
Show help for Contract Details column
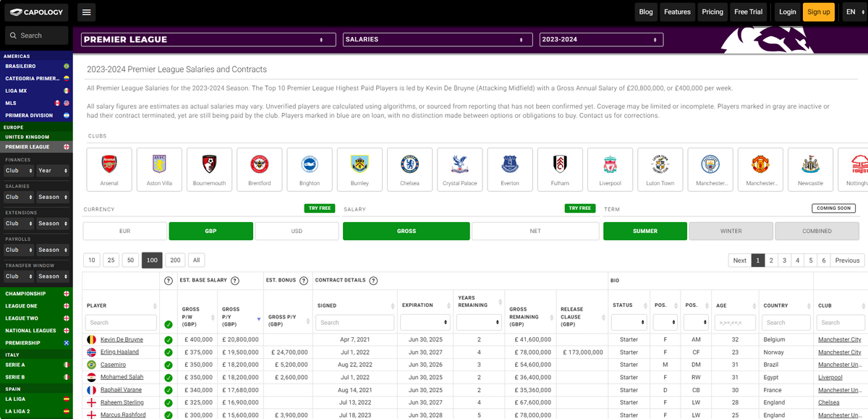[x=373, y=281]
